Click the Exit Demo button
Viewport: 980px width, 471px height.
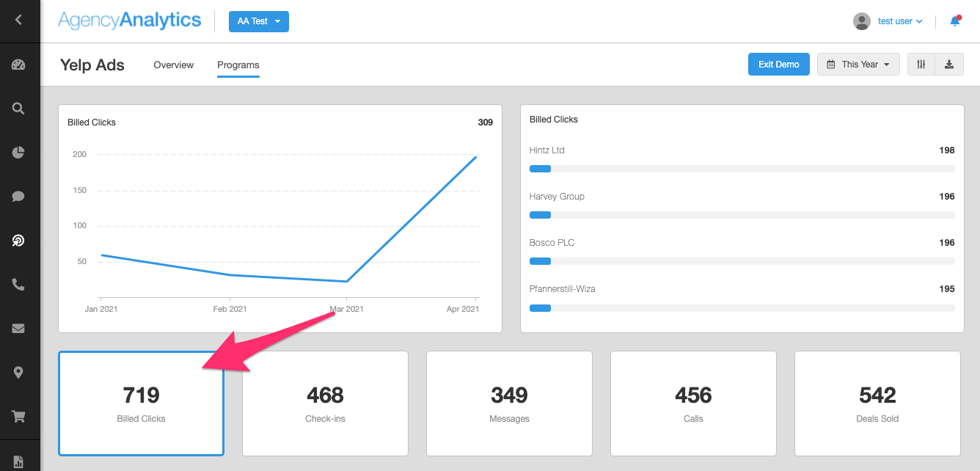click(778, 65)
